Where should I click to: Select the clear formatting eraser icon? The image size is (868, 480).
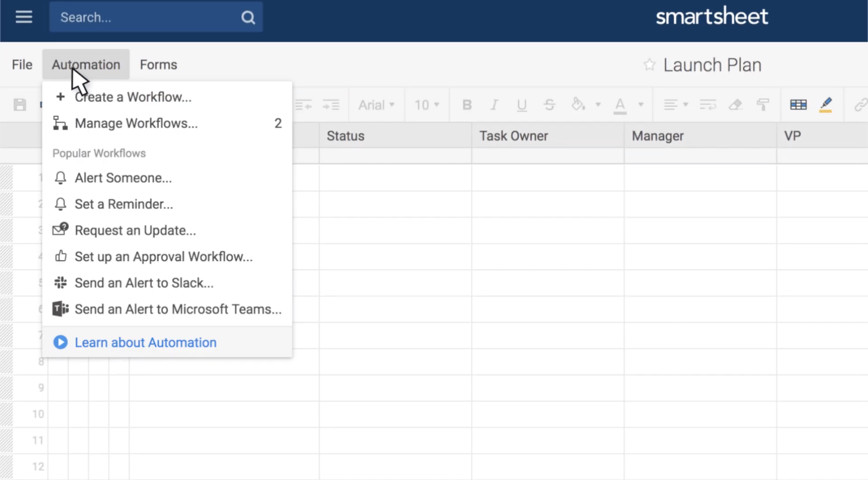(x=736, y=104)
